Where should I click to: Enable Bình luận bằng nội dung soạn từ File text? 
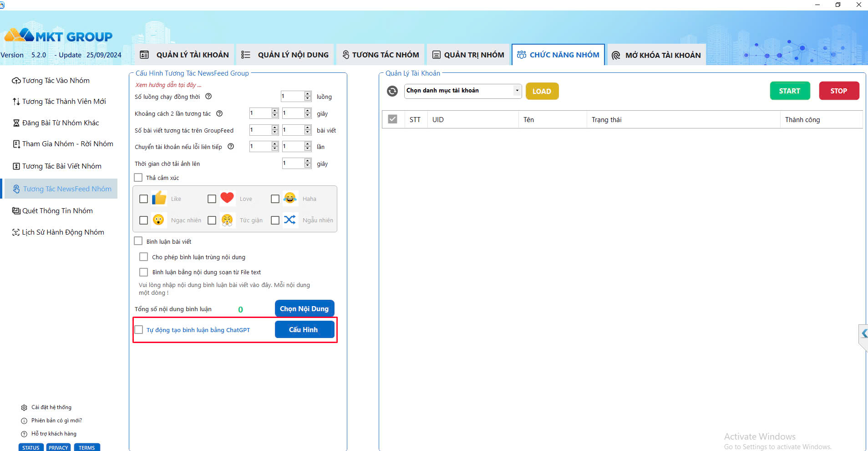pyautogui.click(x=143, y=272)
